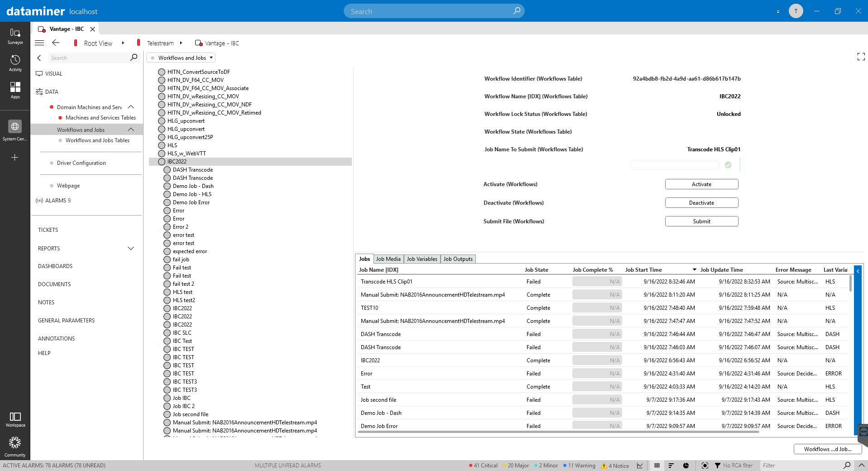This screenshot has width=868, height=471.
Task: Click the Workflows ...d Job... button
Action: (827, 449)
